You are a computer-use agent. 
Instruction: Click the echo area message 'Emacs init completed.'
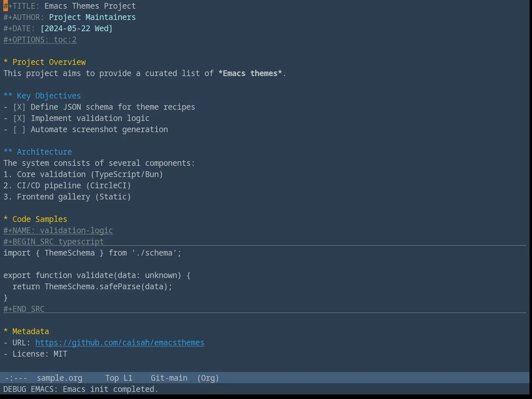point(111,389)
